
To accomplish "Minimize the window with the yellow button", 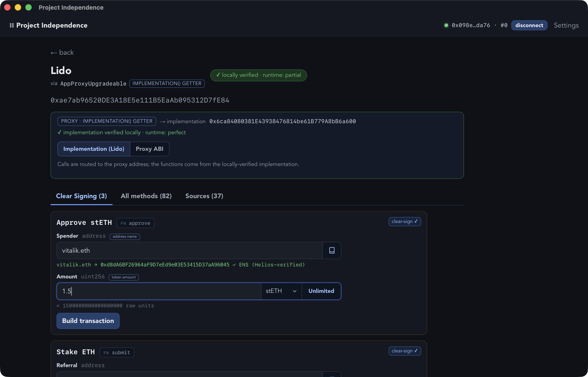I will pyautogui.click(x=18, y=7).
